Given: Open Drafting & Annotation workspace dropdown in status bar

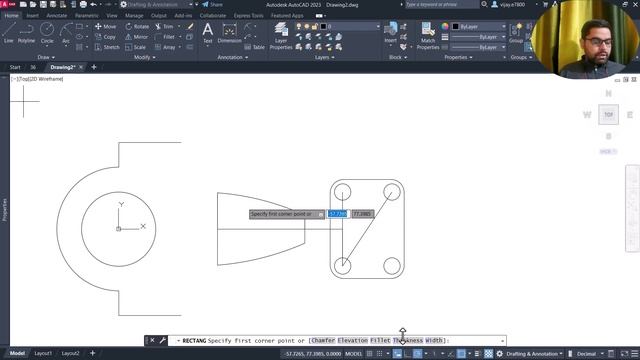Looking at the screenshot, I should coord(534,354).
